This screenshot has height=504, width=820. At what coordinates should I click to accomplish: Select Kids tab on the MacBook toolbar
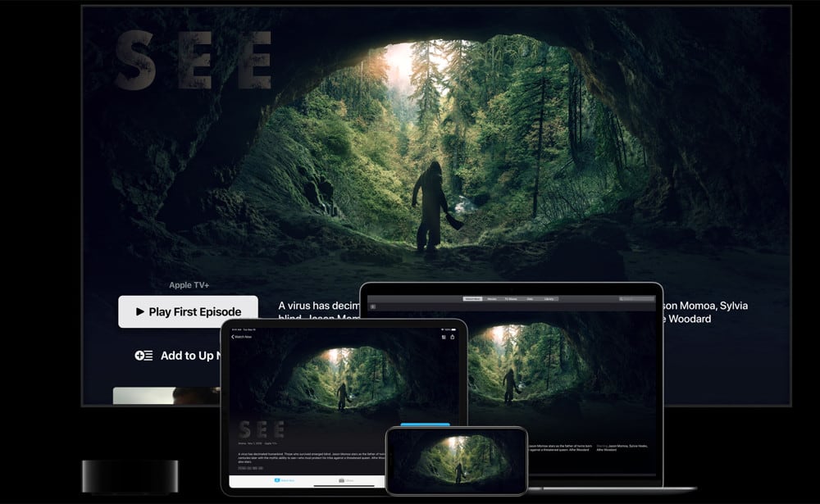pyautogui.click(x=530, y=299)
